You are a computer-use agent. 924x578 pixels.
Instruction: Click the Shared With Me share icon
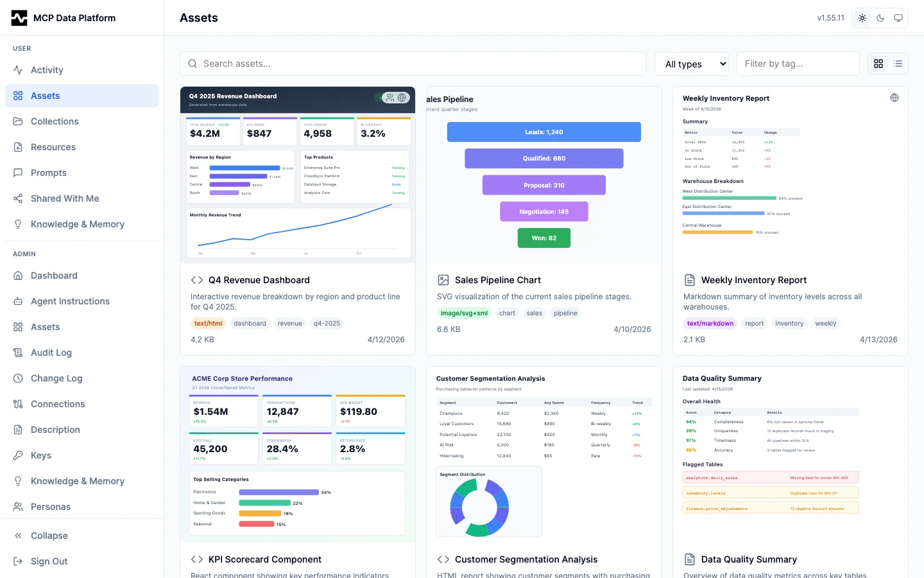(18, 198)
